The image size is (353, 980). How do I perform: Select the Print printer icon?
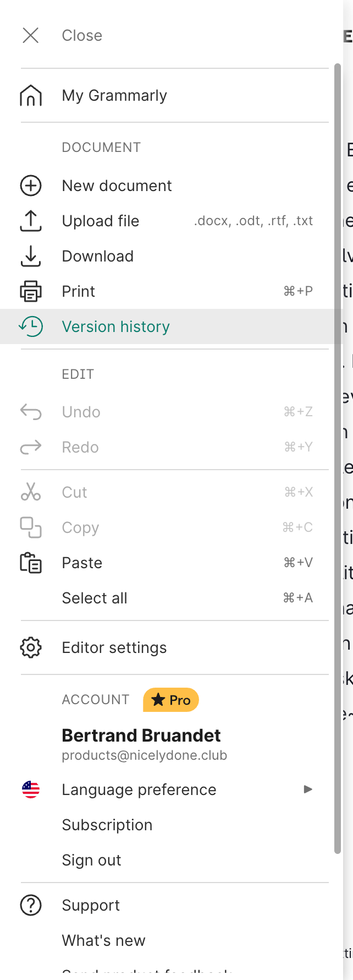click(x=31, y=291)
